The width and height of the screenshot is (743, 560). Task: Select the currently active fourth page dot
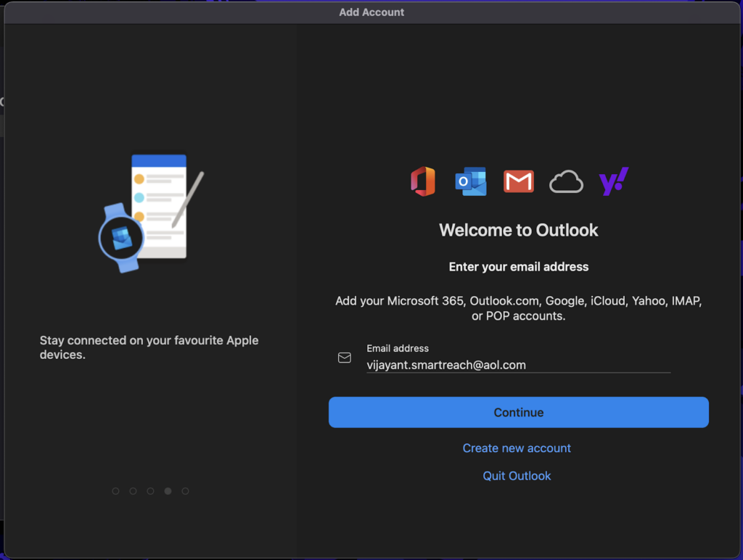coord(168,491)
